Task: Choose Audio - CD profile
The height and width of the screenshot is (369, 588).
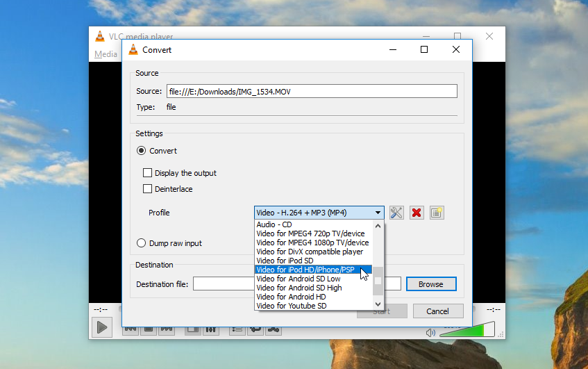Action: click(x=314, y=224)
